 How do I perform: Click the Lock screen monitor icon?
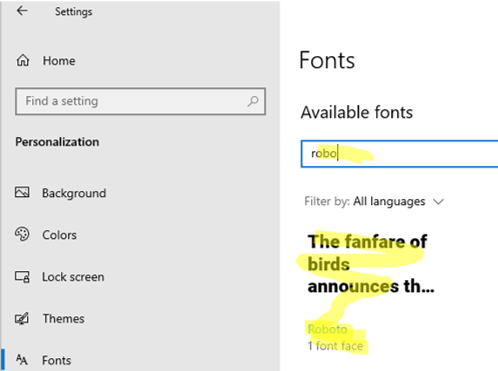pos(22,277)
